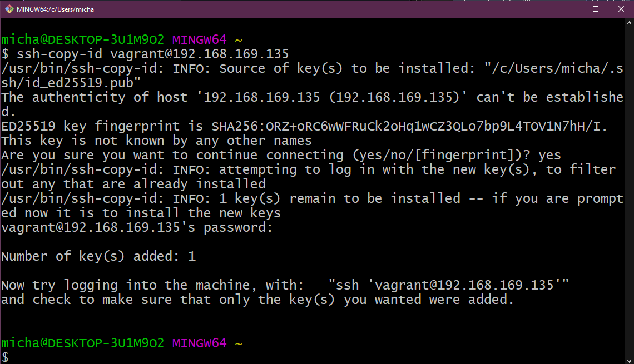Click the bottom micha@DESKTOP-3U1M9O2 prompt
The image size is (634, 364).
click(82, 343)
